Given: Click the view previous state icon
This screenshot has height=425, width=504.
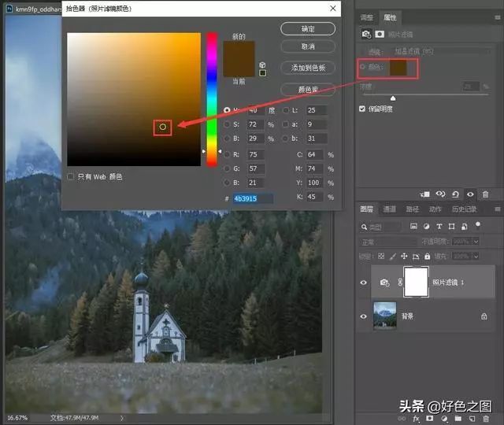Looking at the screenshot, I should coord(440,194).
